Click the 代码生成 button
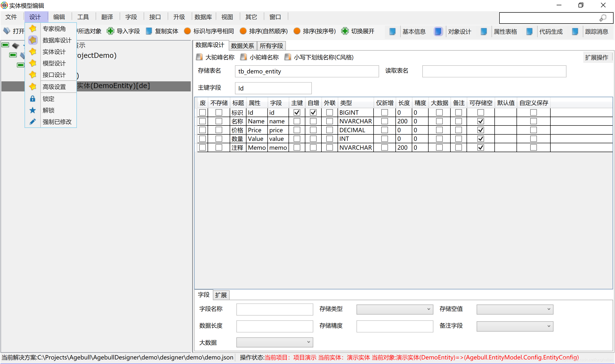615x364 pixels. (x=551, y=32)
